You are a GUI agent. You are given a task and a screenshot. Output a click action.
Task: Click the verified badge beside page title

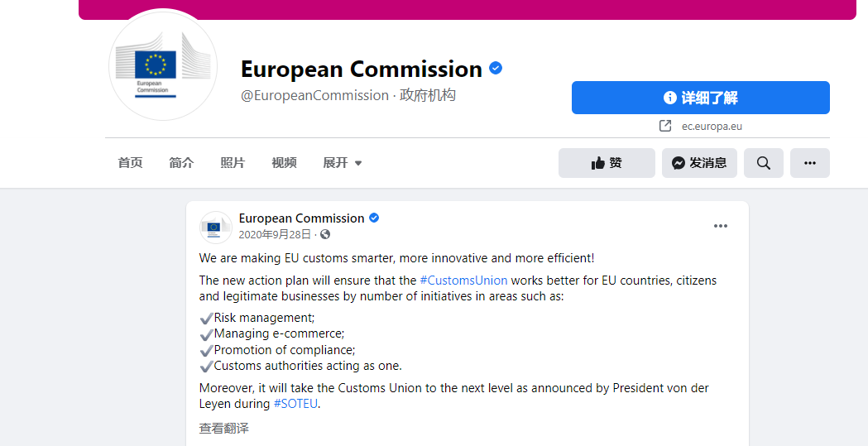496,69
